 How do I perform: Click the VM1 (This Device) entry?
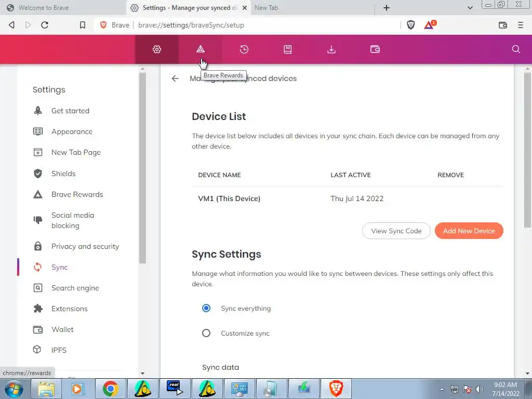pos(229,199)
